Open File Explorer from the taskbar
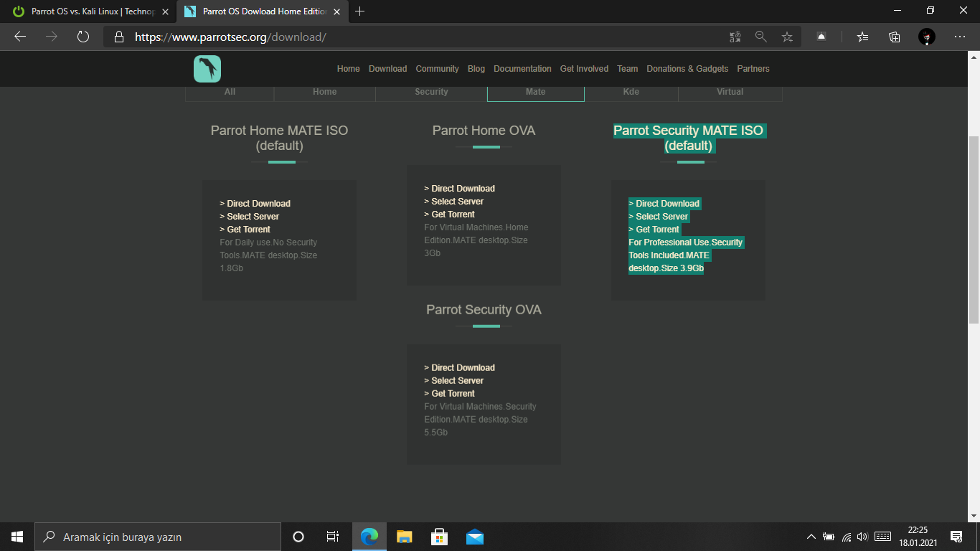 click(x=405, y=537)
